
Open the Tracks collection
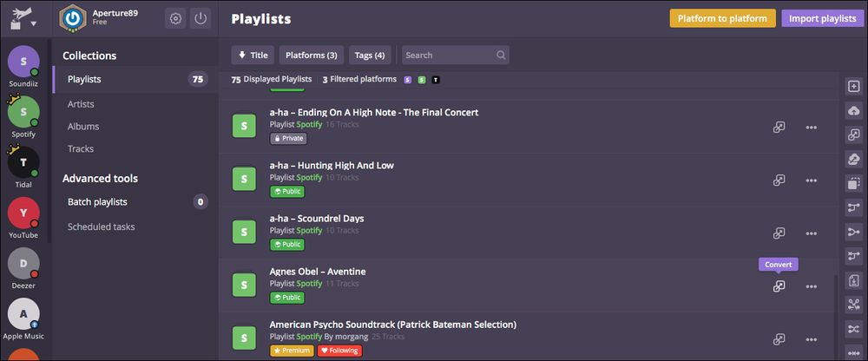click(x=80, y=148)
